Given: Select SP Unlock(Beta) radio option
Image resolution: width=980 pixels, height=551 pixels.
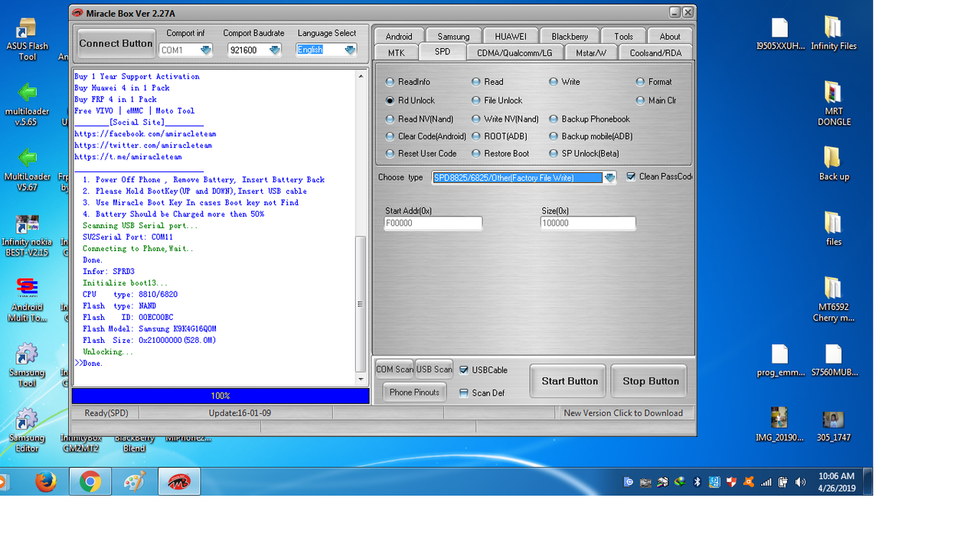Looking at the screenshot, I should (x=584, y=153).
